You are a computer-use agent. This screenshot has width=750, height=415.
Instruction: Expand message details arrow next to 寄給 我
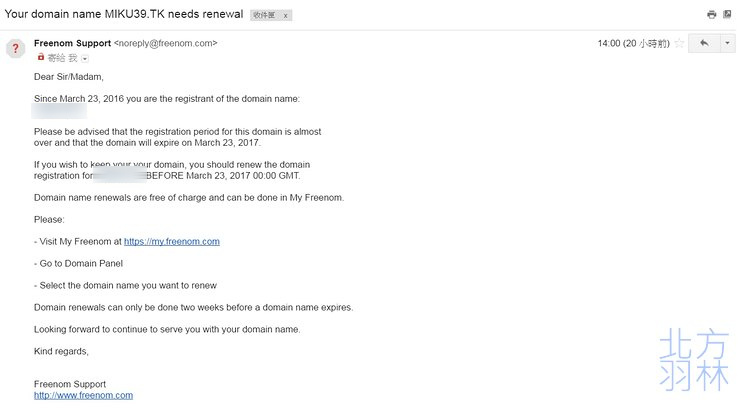[x=85, y=59]
